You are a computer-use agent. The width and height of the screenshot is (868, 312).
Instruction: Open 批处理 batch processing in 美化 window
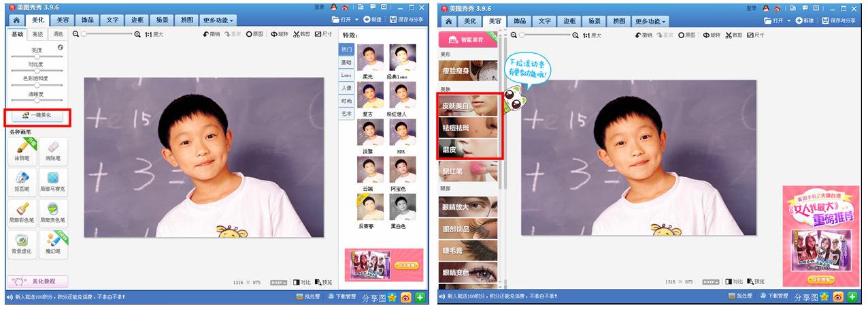click(307, 296)
